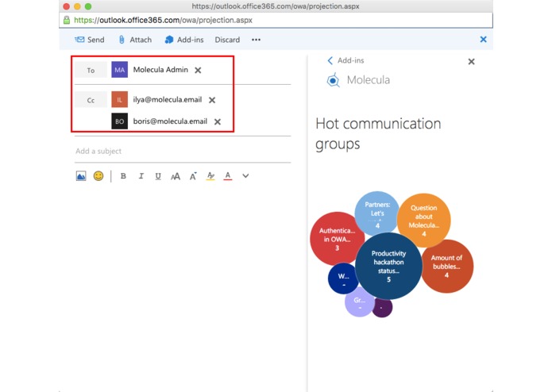The image size is (552, 392).
Task: Open the Add-ins toolbar button
Action: [x=184, y=40]
